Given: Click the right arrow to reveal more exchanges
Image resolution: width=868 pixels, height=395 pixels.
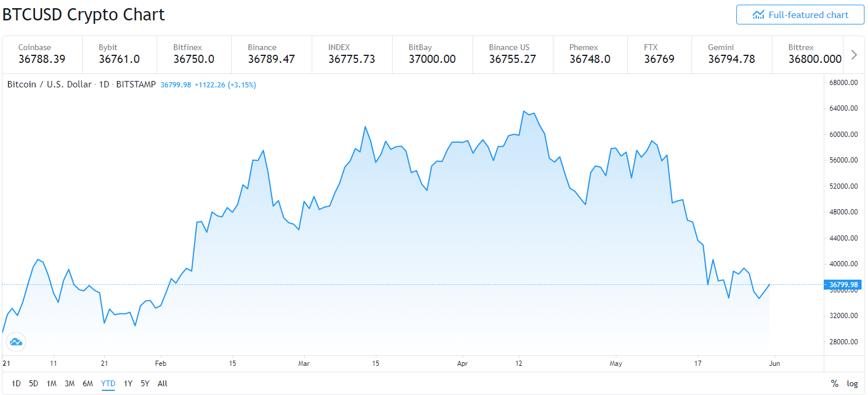Looking at the screenshot, I should coord(853,54).
